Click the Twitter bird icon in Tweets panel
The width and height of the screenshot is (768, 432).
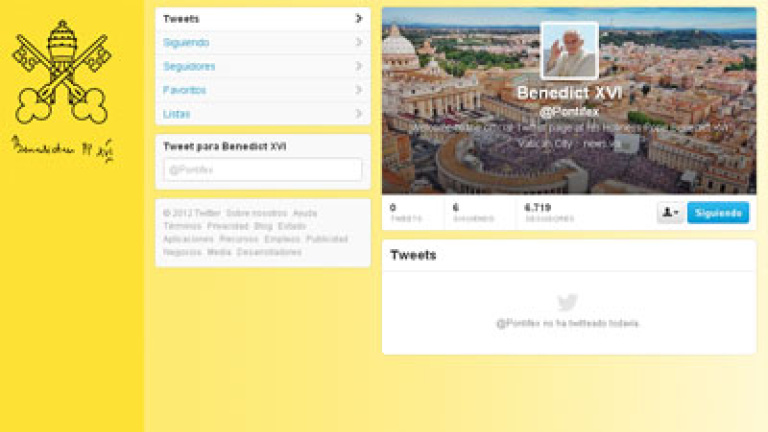[567, 303]
